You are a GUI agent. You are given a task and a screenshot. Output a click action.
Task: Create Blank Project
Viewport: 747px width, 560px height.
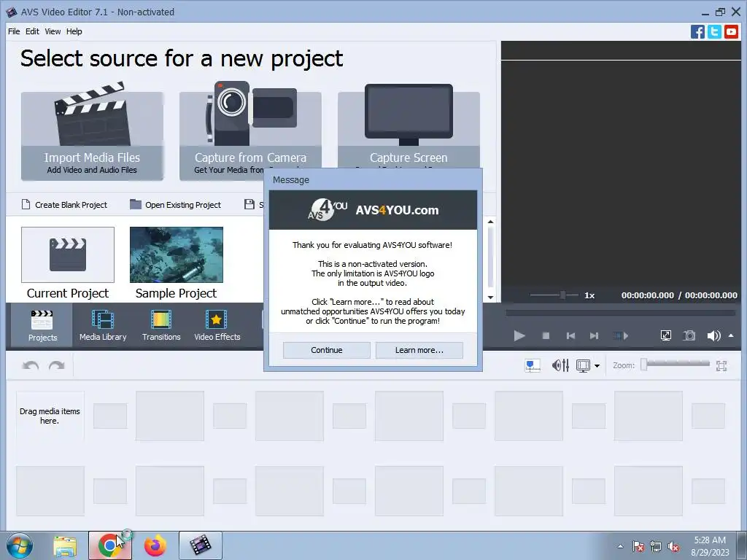point(64,205)
